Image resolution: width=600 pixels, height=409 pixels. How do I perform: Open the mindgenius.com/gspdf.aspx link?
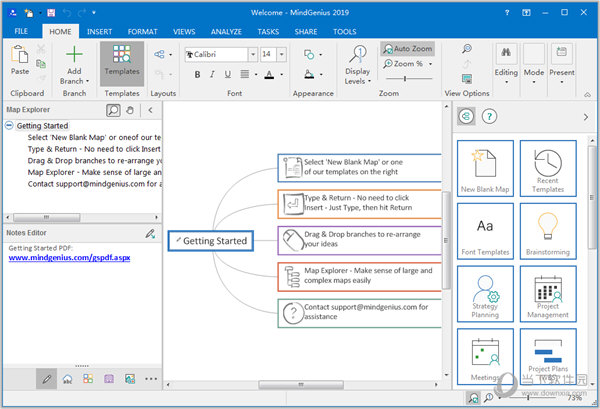[x=69, y=258]
